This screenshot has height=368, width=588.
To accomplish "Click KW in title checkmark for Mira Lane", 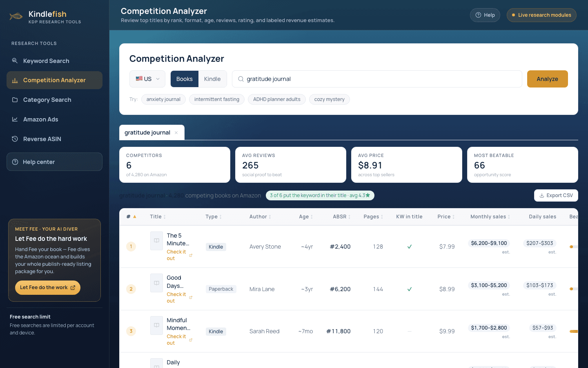I will pos(410,289).
